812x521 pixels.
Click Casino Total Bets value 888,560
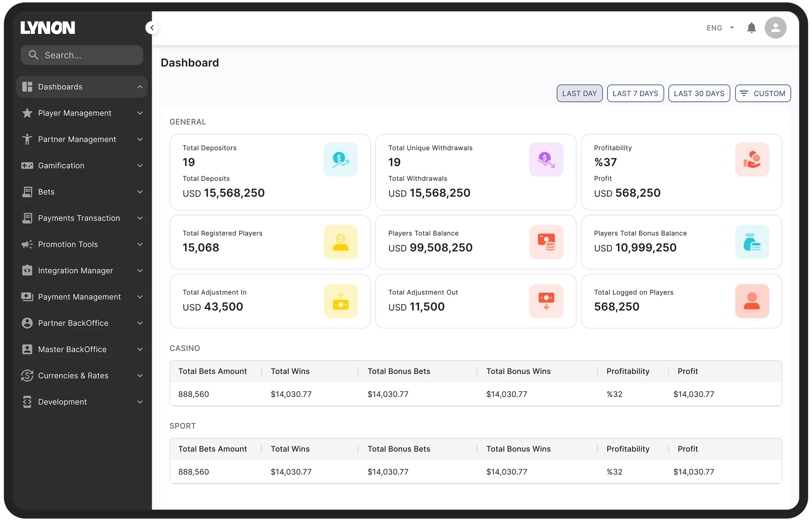tap(194, 394)
